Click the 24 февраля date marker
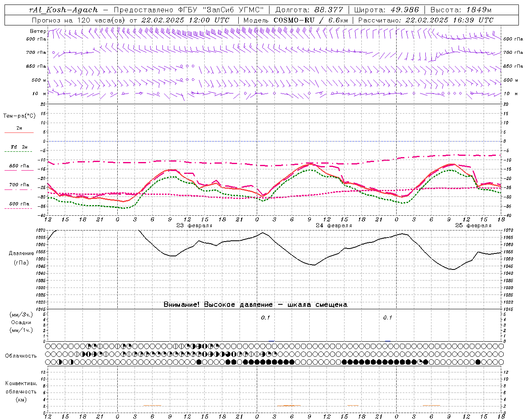Image resolution: width=525 pixels, height=420 pixels. (334, 226)
